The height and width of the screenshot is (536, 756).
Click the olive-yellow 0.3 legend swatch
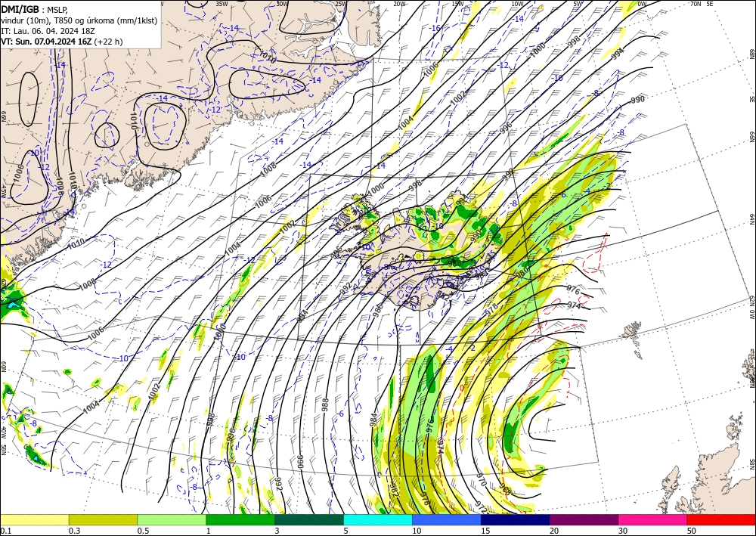click(103, 519)
